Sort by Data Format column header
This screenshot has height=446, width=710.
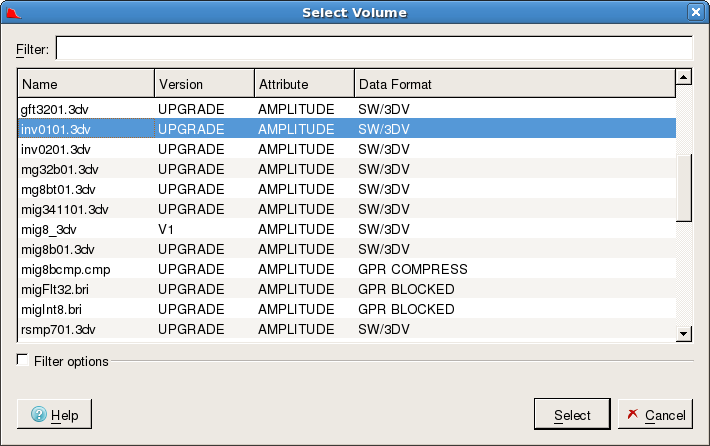coord(515,84)
